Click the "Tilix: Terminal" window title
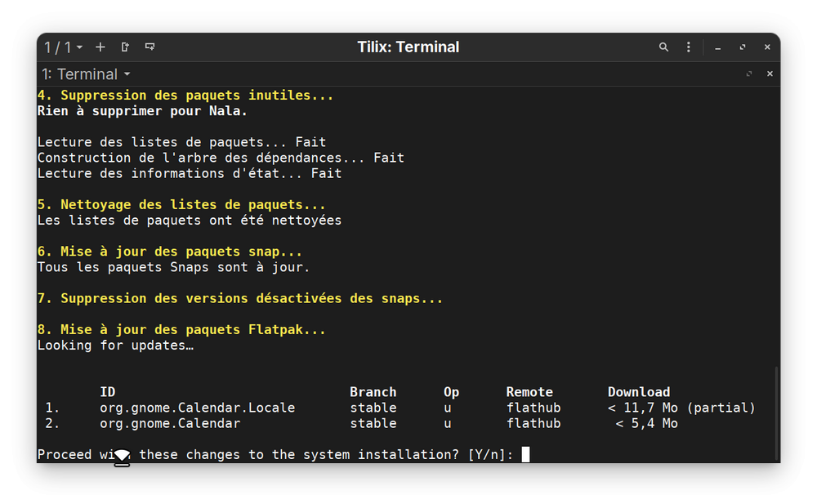 point(408,47)
